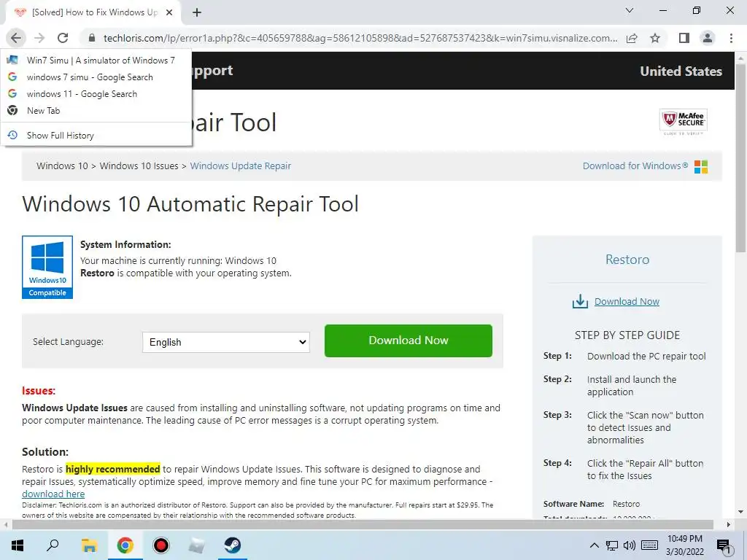Image resolution: width=747 pixels, height=560 pixels.
Task: Click the scrollbar down arrow
Action: pyautogui.click(x=740, y=512)
